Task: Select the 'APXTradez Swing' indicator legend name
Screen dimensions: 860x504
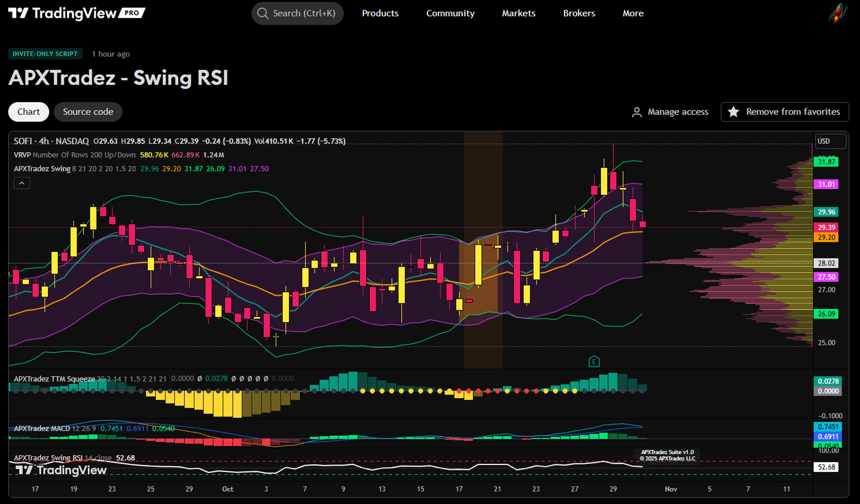Action: [42, 169]
